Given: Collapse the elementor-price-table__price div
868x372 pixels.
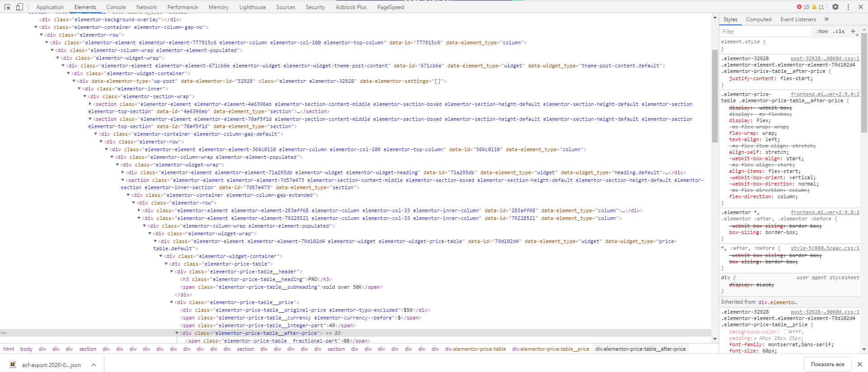Looking at the screenshot, I should pyautogui.click(x=172, y=302).
